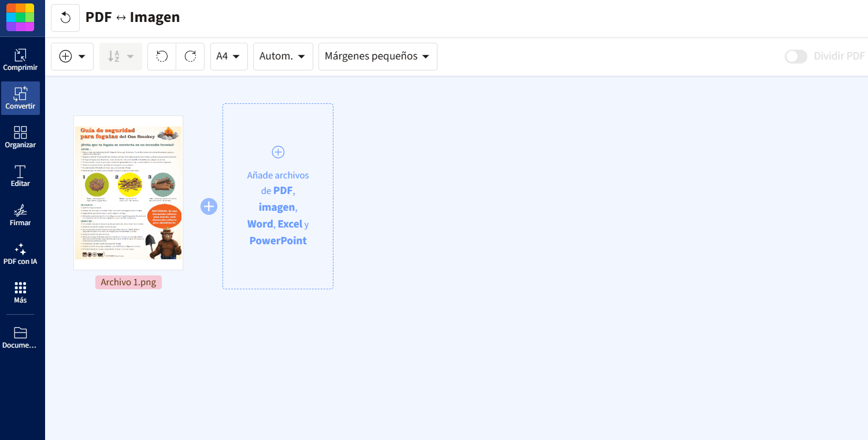The image size is (868, 440).
Task: Click the Añade archivos upload area
Action: (x=278, y=196)
